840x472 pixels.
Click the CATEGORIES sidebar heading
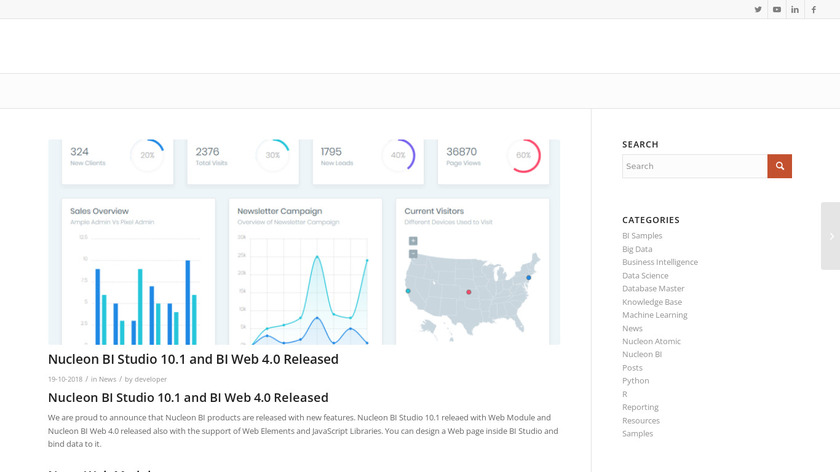650,220
